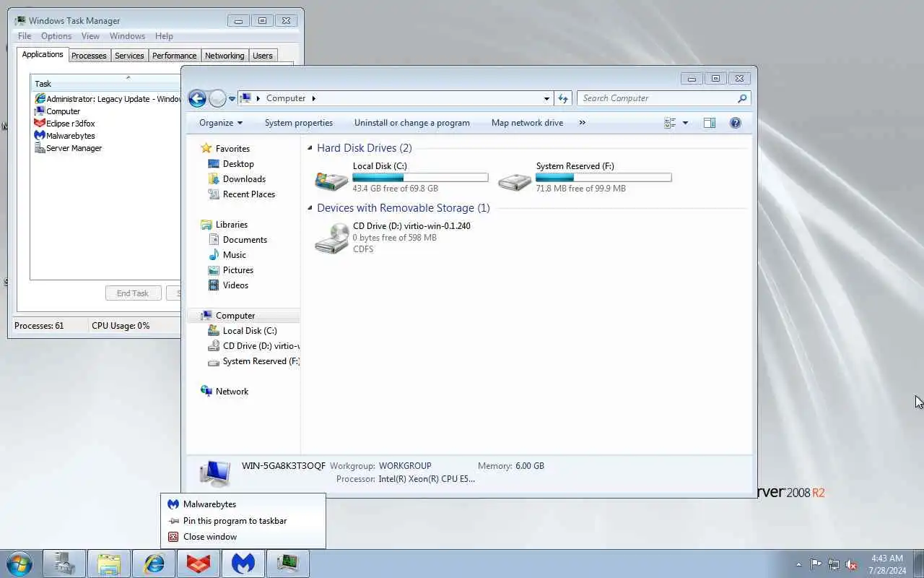This screenshot has width=924, height=578.
Task: Open the Organize menu
Action: [221, 123]
